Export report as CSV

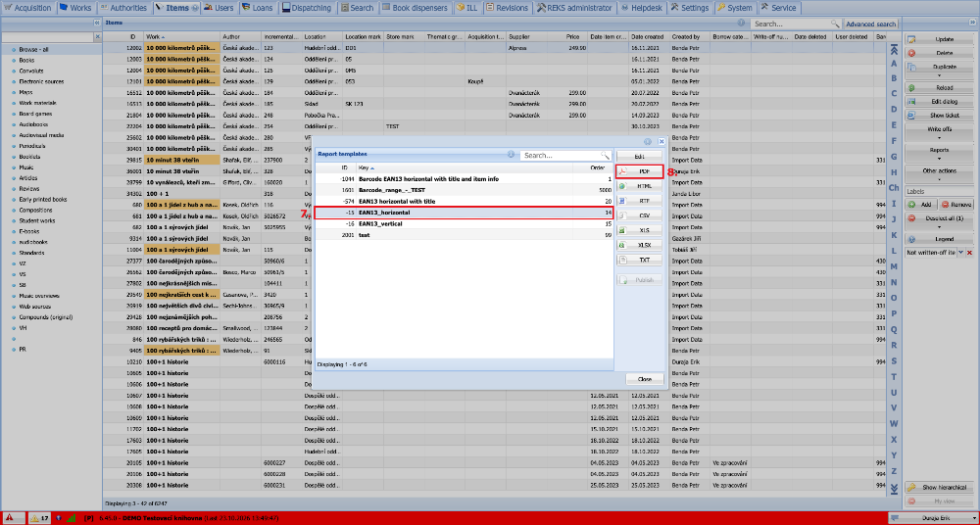(x=639, y=215)
